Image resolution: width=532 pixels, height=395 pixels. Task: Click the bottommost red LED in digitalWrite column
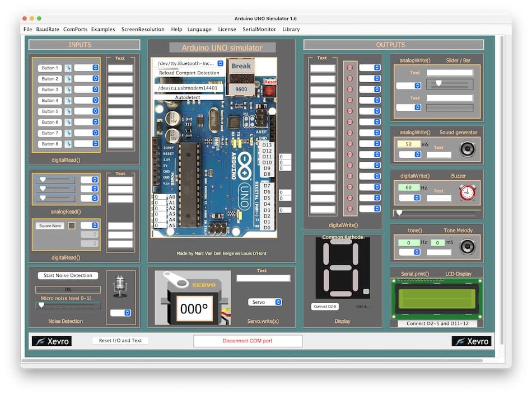[350, 209]
